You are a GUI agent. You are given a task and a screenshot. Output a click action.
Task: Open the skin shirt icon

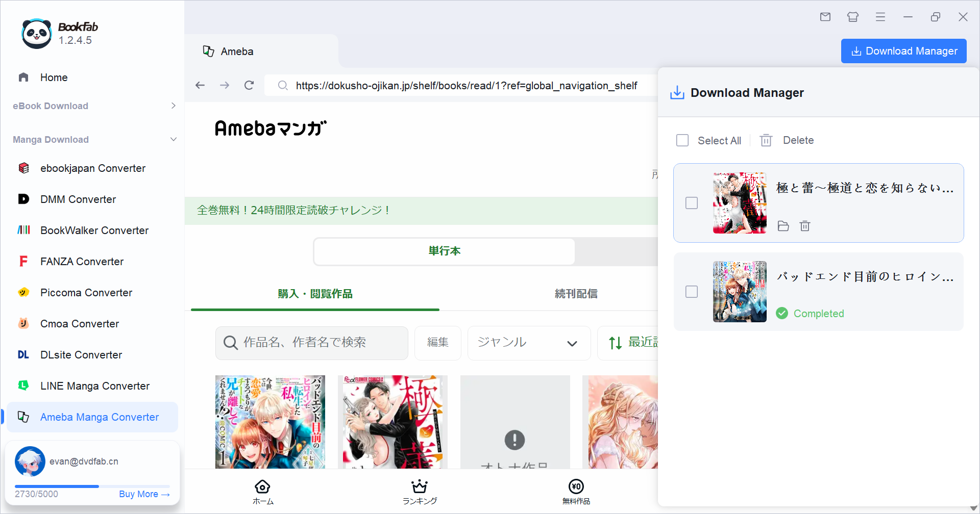coord(853,17)
